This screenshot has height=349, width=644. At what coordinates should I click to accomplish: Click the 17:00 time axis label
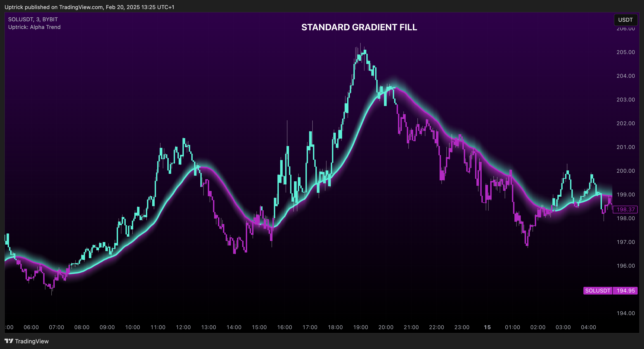(310, 327)
